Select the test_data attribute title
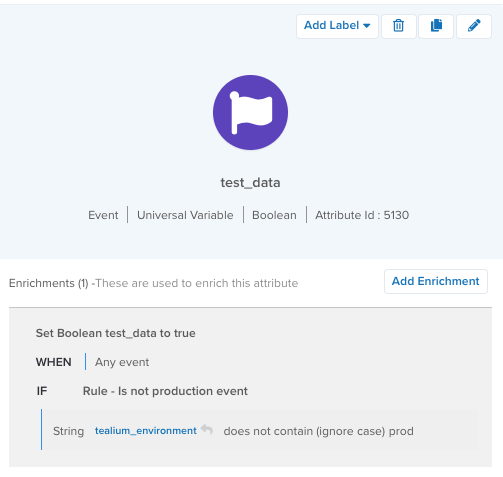The height and width of the screenshot is (477, 503). click(250, 183)
